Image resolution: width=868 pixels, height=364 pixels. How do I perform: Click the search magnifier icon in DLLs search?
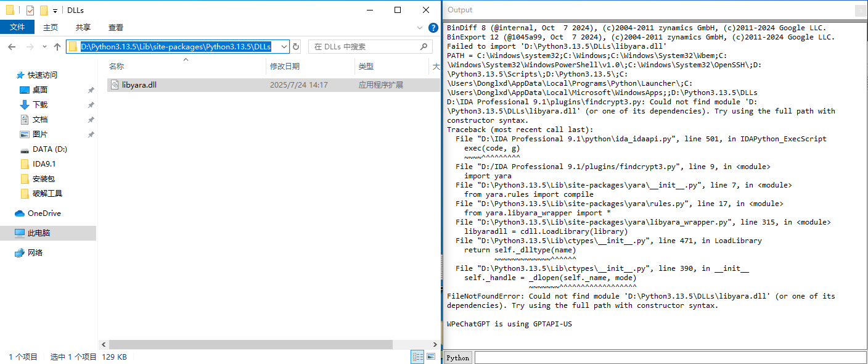click(x=424, y=47)
